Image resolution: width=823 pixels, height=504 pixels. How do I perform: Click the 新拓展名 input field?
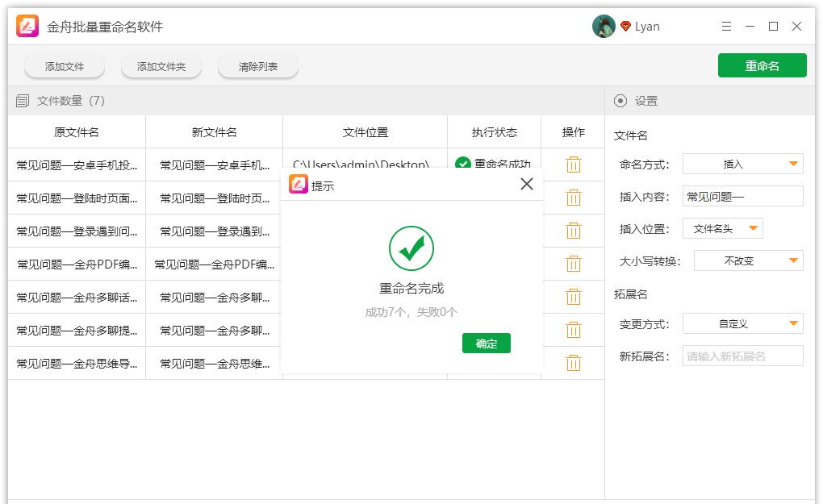(x=742, y=355)
